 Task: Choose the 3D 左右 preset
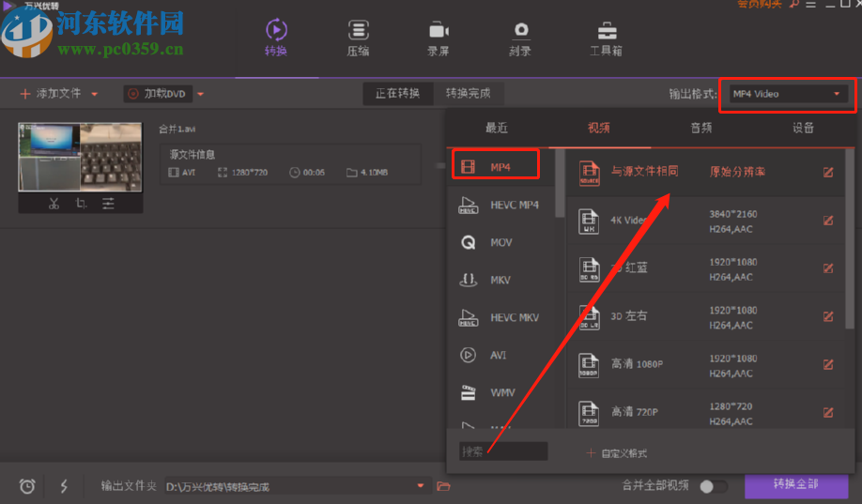tap(705, 316)
